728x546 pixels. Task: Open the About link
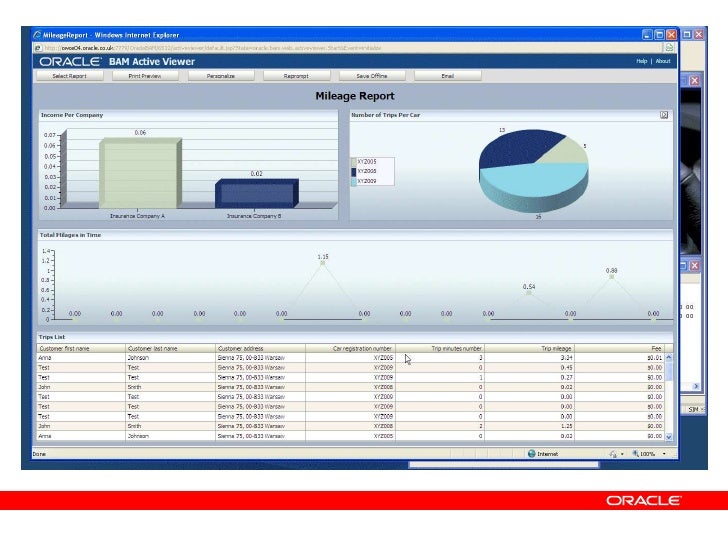(x=663, y=61)
